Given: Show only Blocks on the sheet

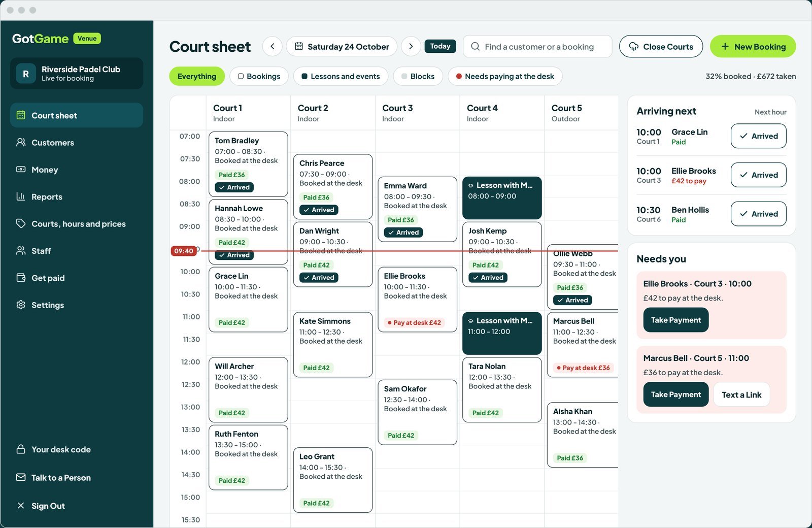Looking at the screenshot, I should [418, 76].
